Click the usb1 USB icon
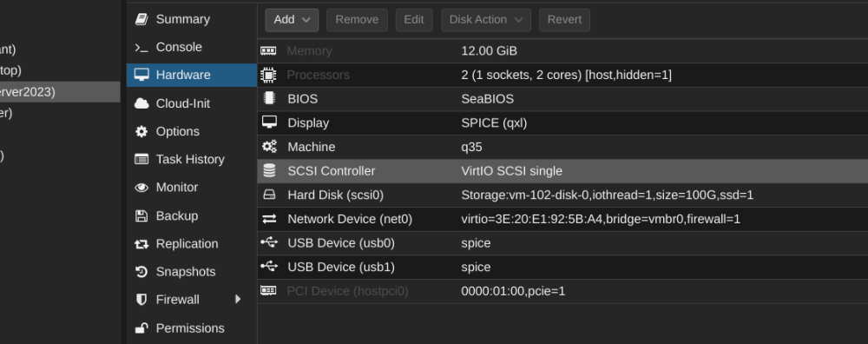868x344 pixels. [x=269, y=267]
